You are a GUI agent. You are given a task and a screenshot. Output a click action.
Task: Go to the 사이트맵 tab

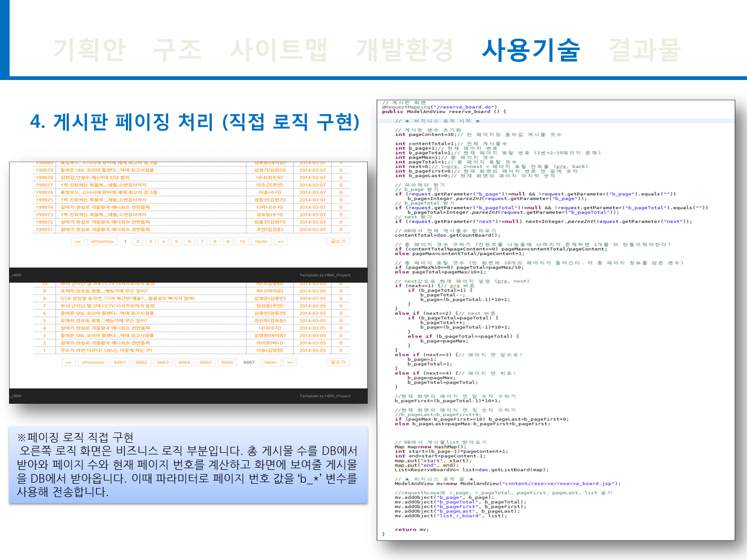click(278, 50)
